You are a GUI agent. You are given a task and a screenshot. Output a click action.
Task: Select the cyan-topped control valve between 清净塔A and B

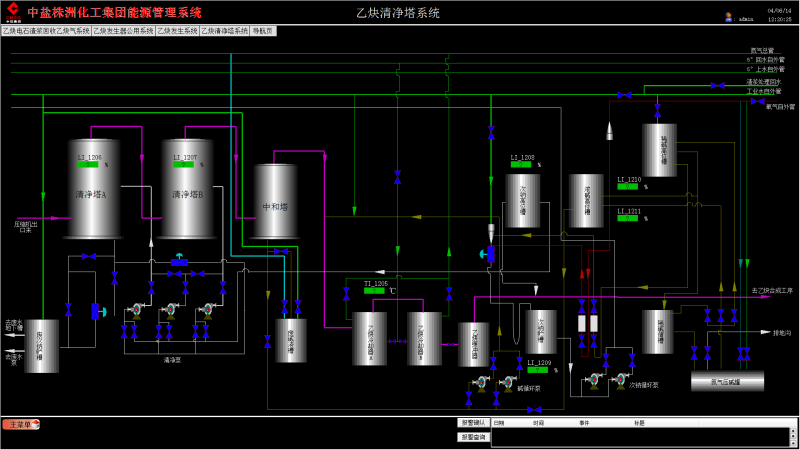179,260
